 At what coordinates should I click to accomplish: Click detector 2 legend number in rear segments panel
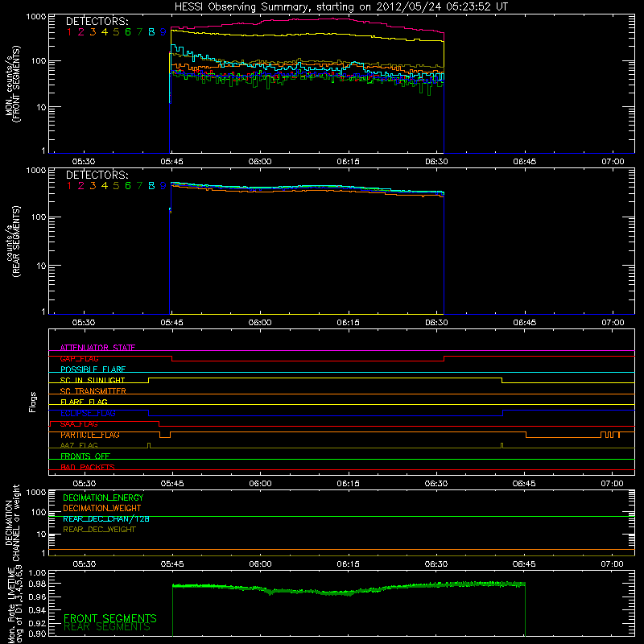[x=81, y=186]
